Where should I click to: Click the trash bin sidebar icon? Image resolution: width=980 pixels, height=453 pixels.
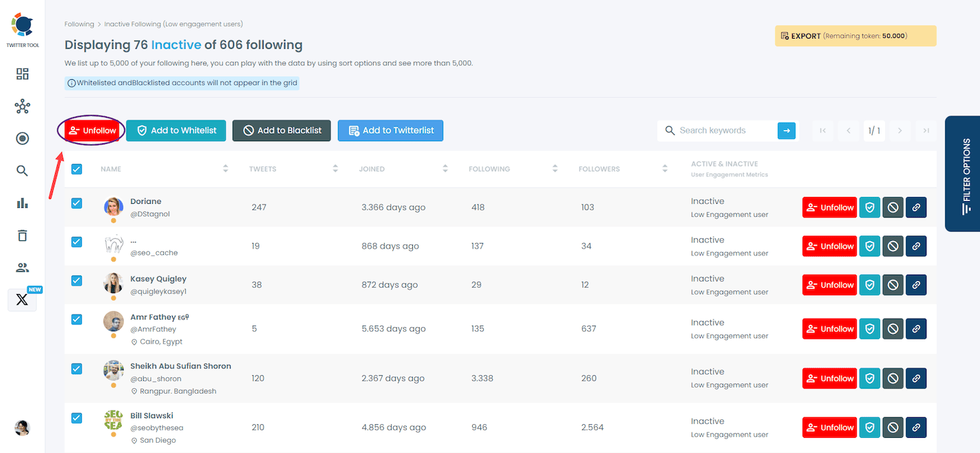(x=22, y=235)
